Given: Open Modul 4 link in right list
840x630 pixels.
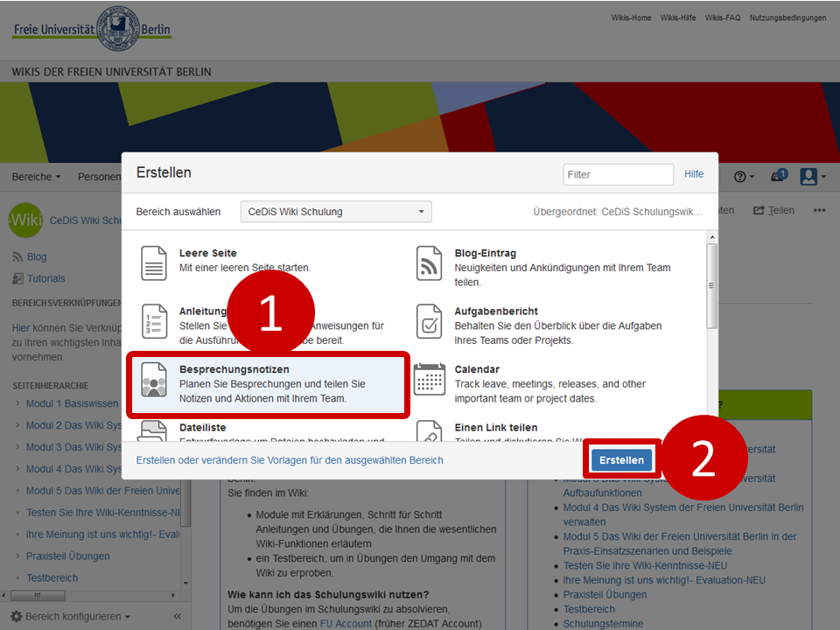Looking at the screenshot, I should 683,514.
